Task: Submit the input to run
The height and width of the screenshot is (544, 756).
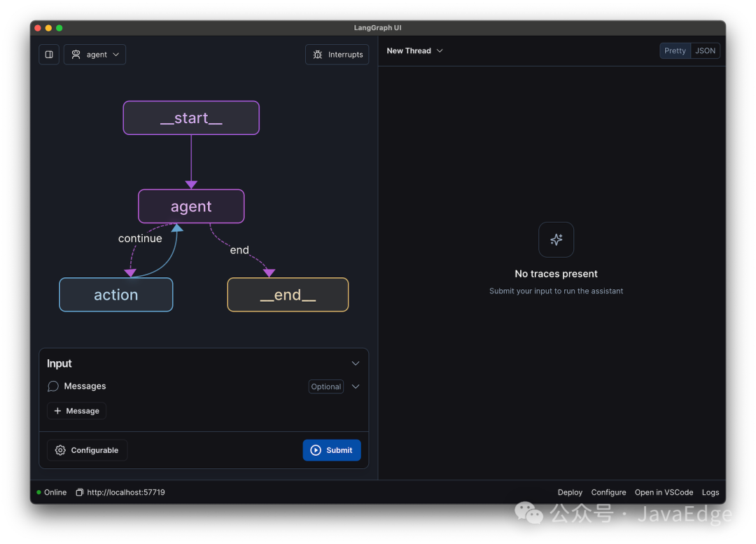Action: [x=332, y=450]
